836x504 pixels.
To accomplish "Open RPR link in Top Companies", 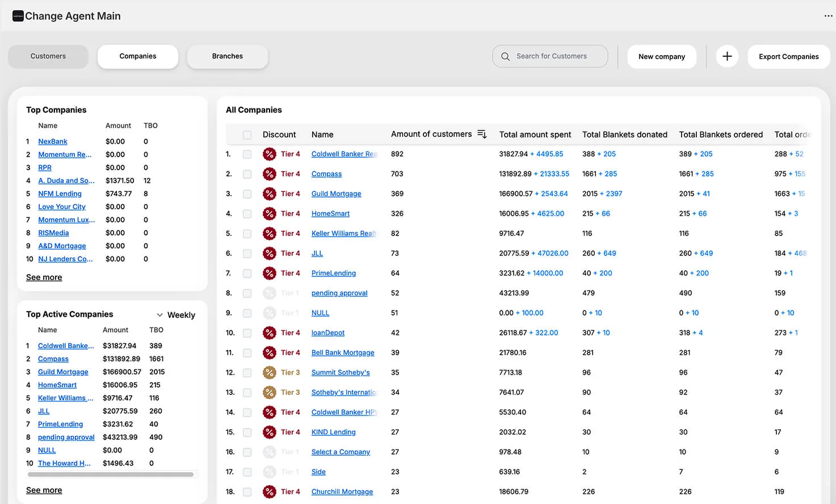I will pos(45,167).
